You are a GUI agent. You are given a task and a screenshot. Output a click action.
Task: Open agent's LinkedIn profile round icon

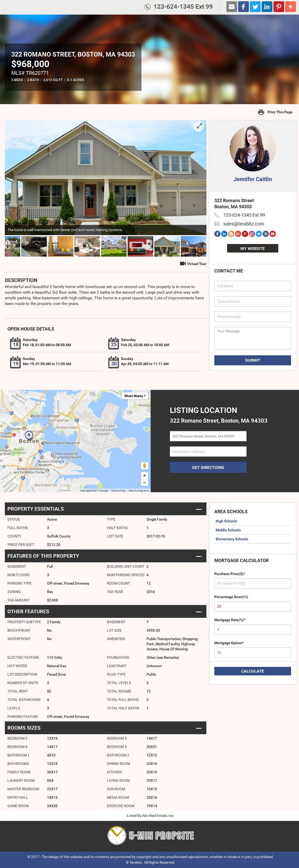pos(224,234)
